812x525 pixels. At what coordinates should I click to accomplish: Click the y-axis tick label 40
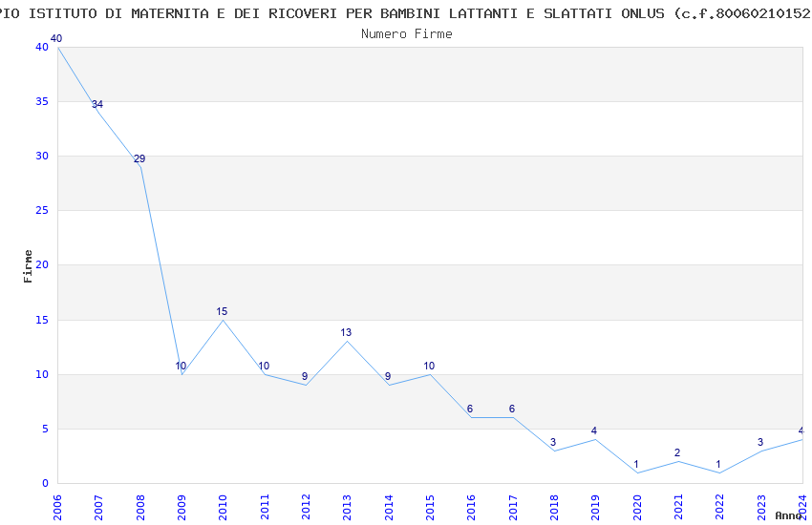coord(42,47)
